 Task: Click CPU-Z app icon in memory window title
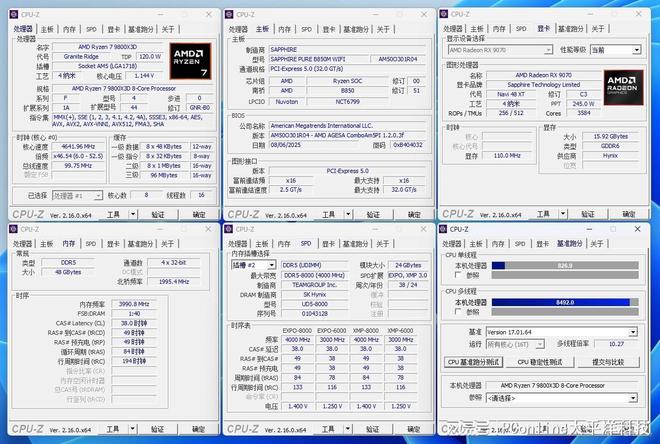[x=13, y=229]
